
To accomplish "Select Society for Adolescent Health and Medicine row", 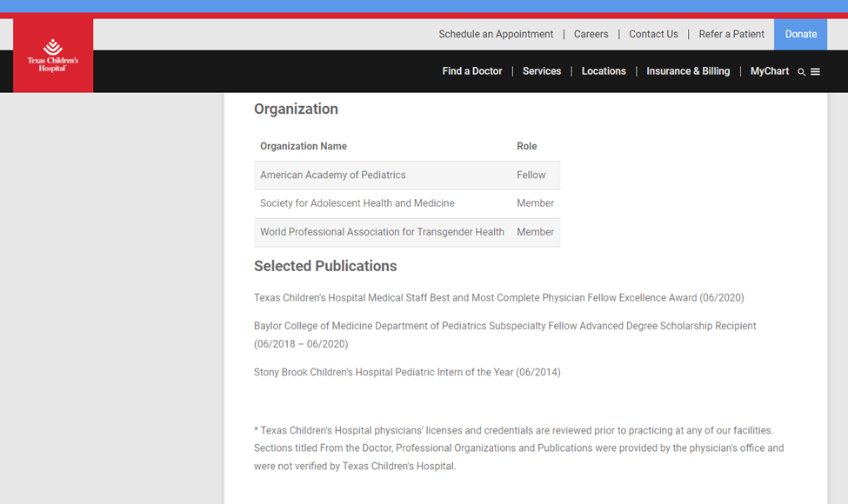I will pyautogui.click(x=357, y=203).
